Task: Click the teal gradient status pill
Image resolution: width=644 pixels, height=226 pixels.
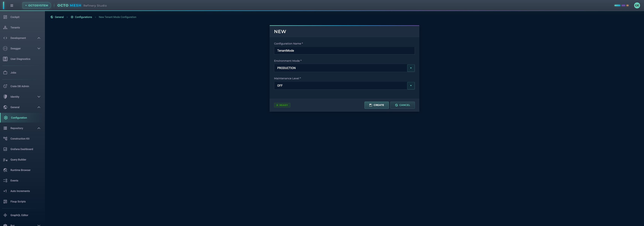Action: click(617, 5)
